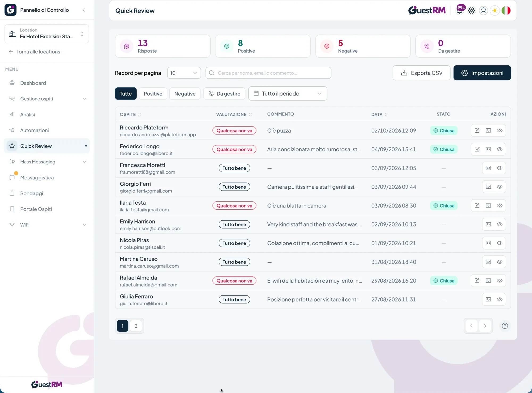Open the notifications bell with 99+ badge
Viewport: 532px width, 393px height.
point(460,10)
